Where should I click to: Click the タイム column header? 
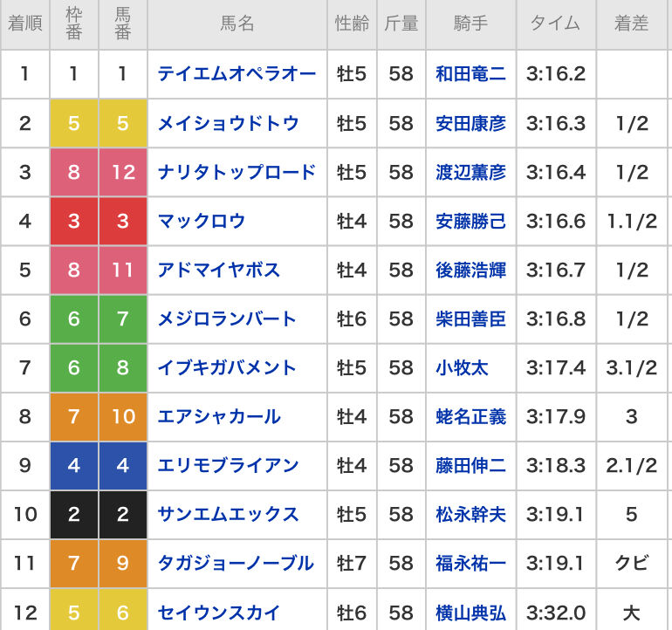pyautogui.click(x=556, y=24)
